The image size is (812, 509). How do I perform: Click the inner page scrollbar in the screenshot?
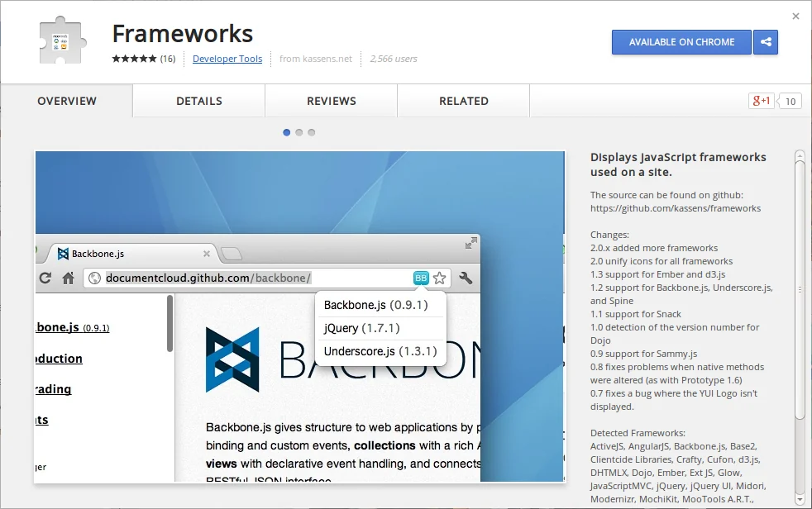point(170,324)
